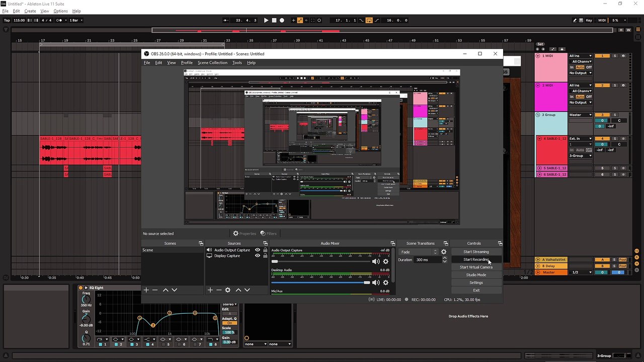Click the OBS Settings button
644x362 pixels.
coord(476,283)
